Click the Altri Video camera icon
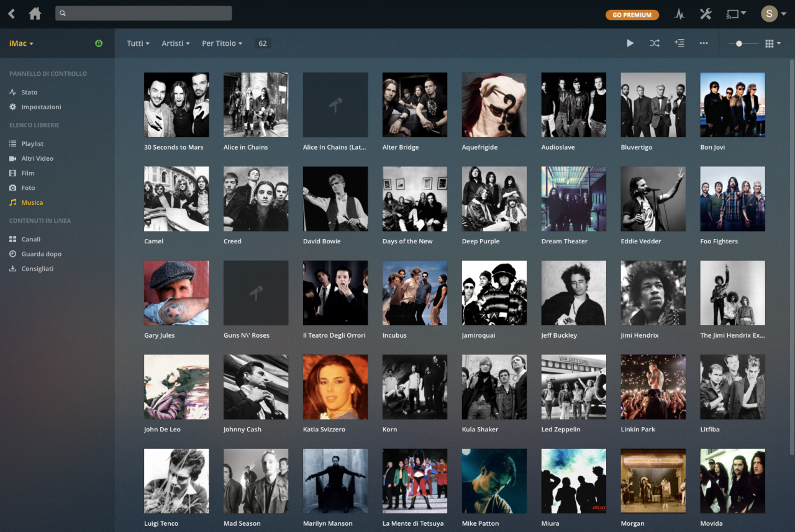 pyautogui.click(x=13, y=158)
